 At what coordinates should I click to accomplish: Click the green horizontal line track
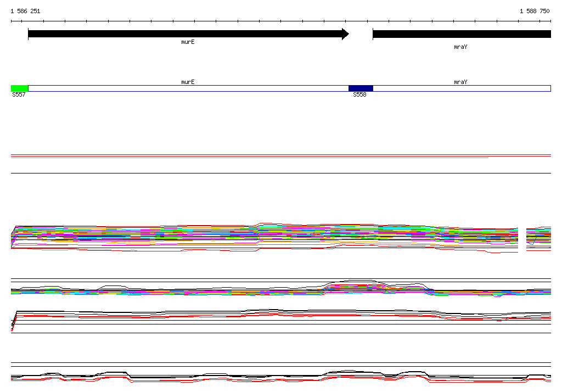(250, 158)
